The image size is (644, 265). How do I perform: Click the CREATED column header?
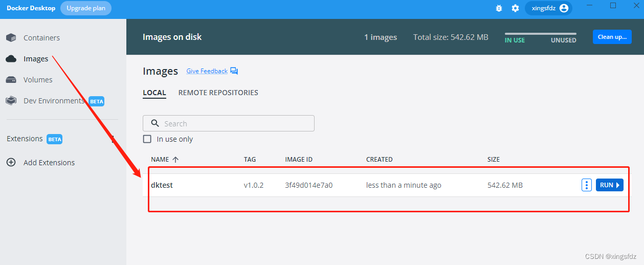pos(380,160)
